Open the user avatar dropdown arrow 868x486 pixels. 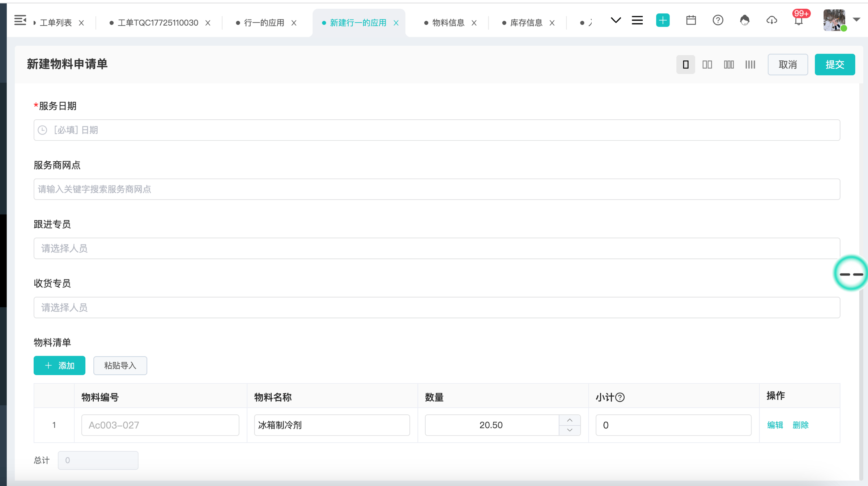(856, 20)
